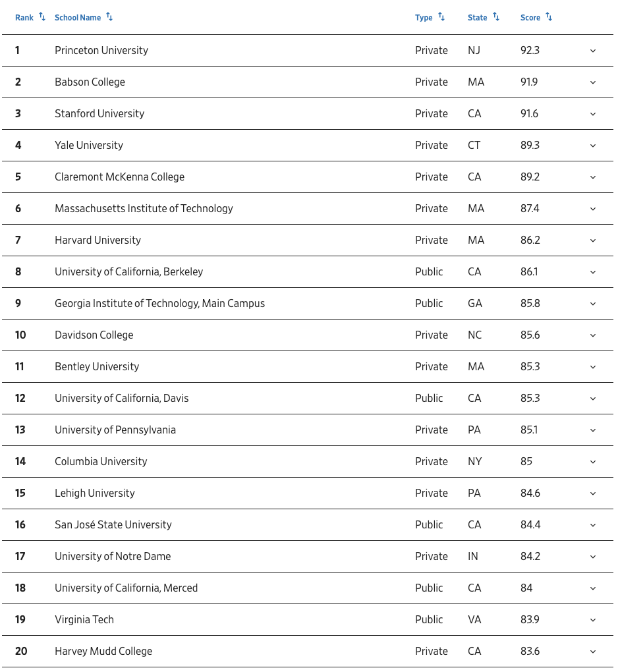
Task: Expand the Virginia Tech row chevron
Action: pyautogui.click(x=593, y=620)
